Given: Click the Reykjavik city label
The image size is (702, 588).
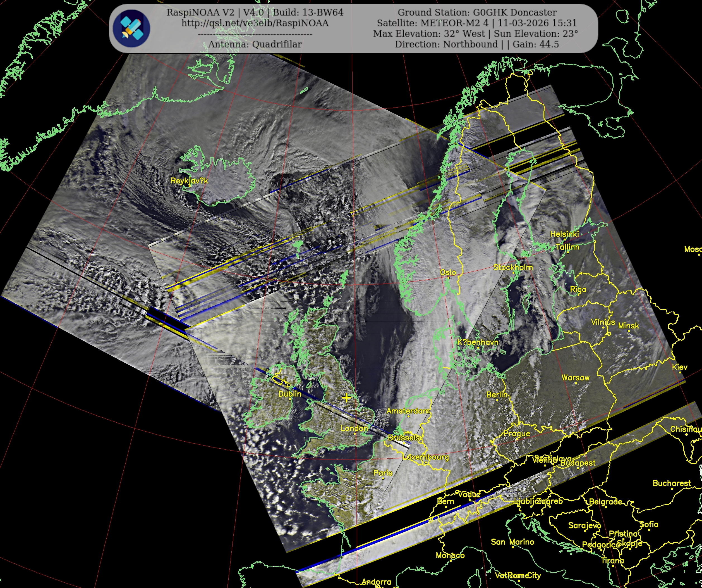Looking at the screenshot, I should [x=189, y=181].
